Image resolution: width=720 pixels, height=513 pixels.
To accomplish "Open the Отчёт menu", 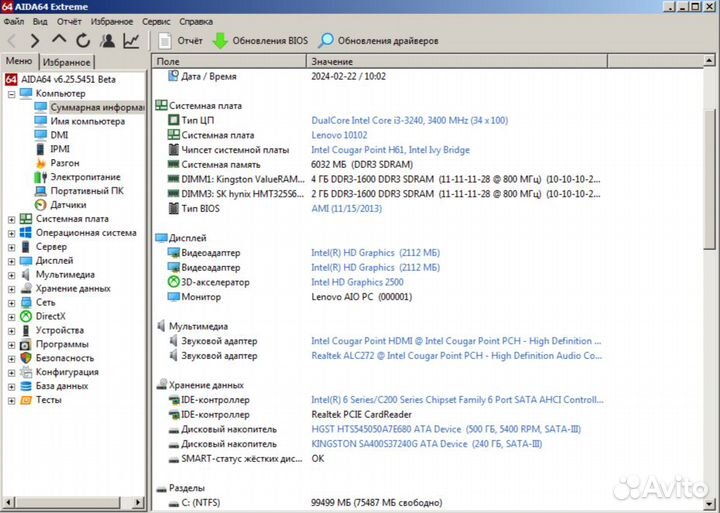I will tap(69, 22).
